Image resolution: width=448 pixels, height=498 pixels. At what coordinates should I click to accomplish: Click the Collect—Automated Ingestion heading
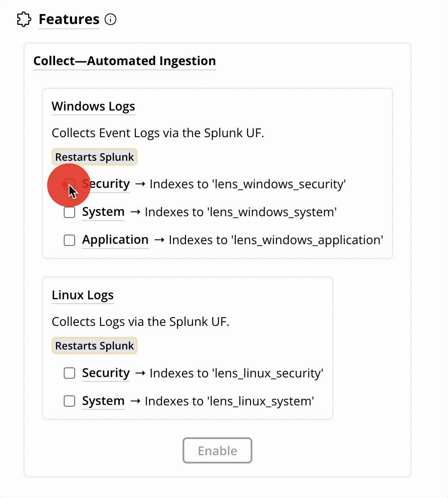click(124, 61)
